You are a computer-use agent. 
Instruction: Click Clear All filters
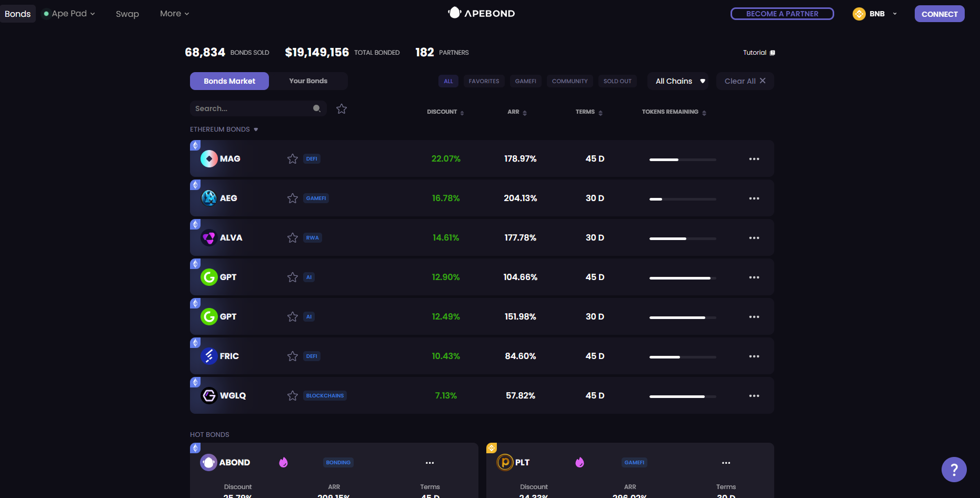(x=745, y=81)
